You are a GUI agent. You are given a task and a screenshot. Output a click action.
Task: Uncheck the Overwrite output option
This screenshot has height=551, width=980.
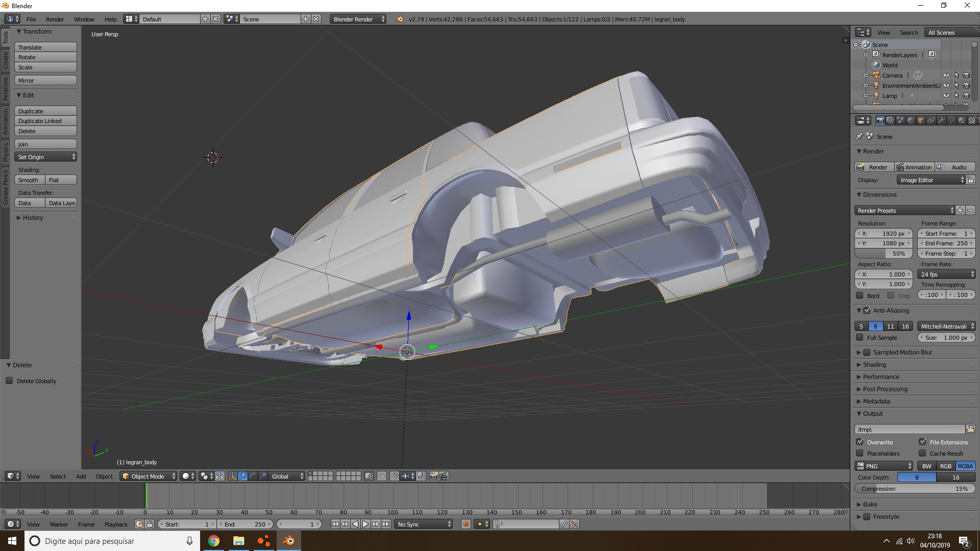[860, 442]
